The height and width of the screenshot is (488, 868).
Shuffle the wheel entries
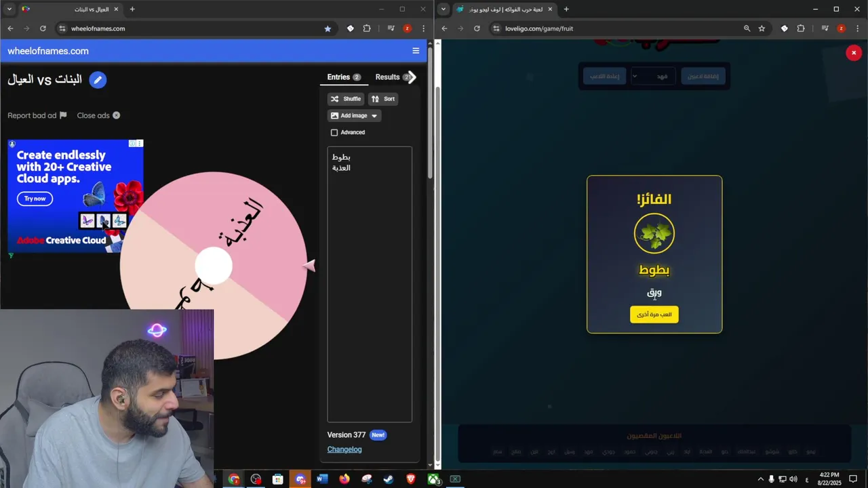[346, 99]
